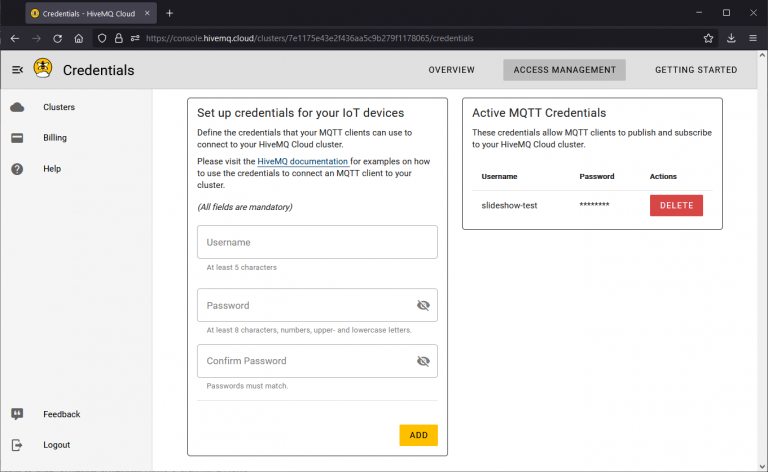
Task: Focus the Username input field
Action: (317, 242)
